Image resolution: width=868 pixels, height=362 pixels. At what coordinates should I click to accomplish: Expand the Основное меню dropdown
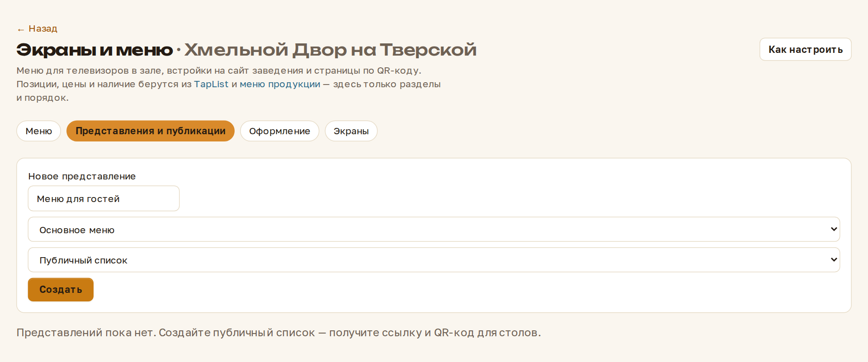[434, 230]
